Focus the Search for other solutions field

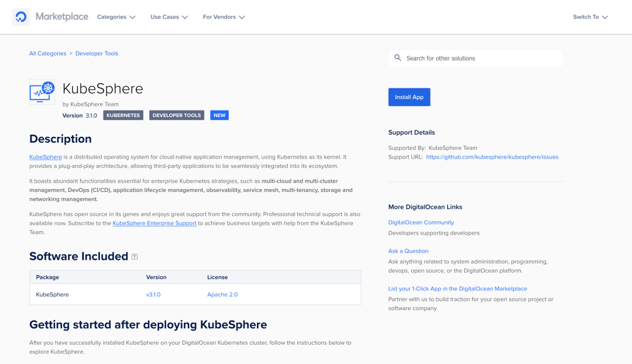click(x=475, y=58)
